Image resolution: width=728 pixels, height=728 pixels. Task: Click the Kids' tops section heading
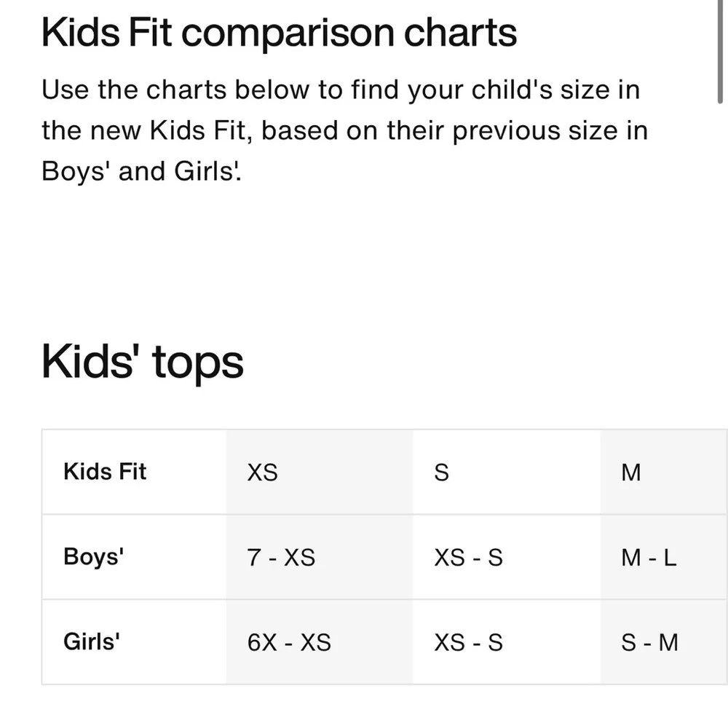[x=142, y=362]
